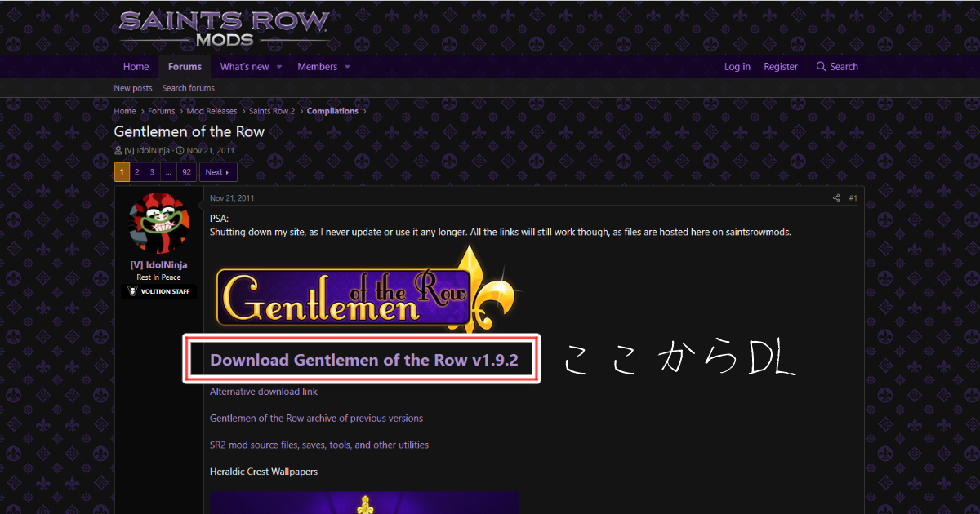Screen dimensions: 980x514
Task: Open the What's new tab
Action: tap(244, 67)
